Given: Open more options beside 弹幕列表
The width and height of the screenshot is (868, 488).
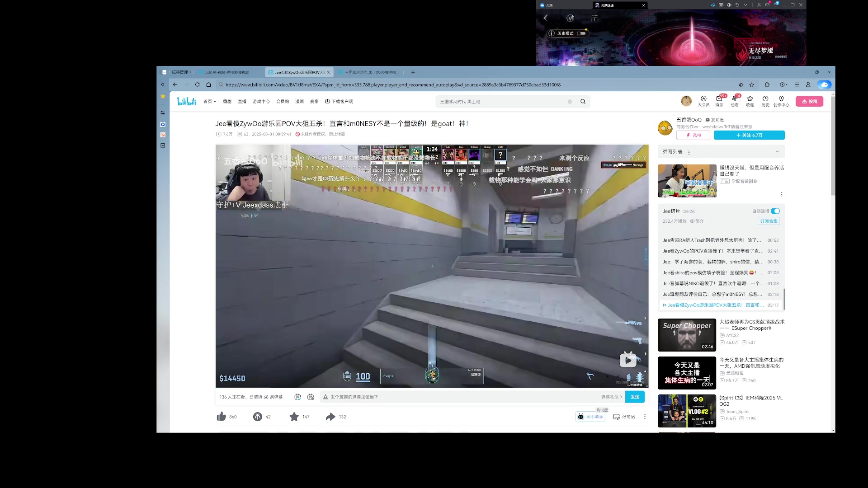Looking at the screenshot, I should click(x=689, y=152).
